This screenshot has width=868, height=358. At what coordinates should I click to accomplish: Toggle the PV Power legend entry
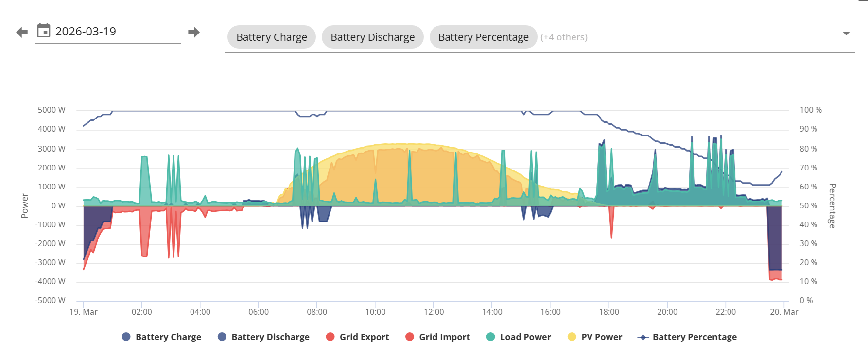(595, 337)
